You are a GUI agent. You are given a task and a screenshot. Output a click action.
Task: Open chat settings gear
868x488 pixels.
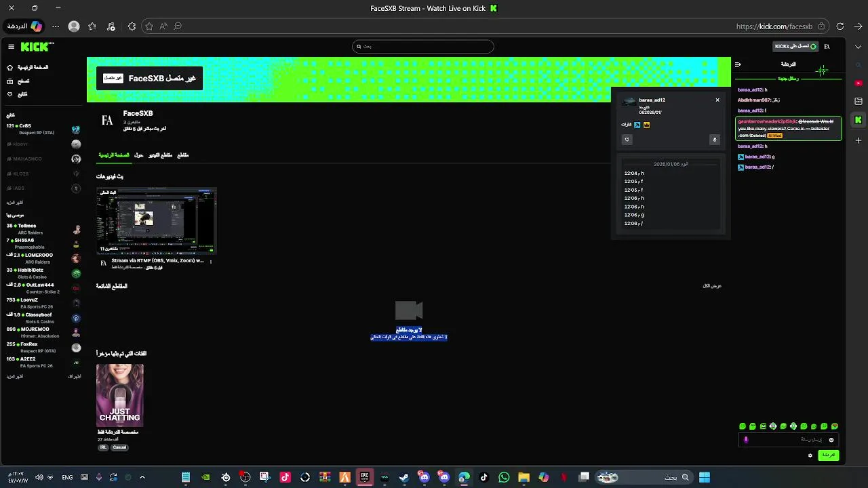coord(810,455)
